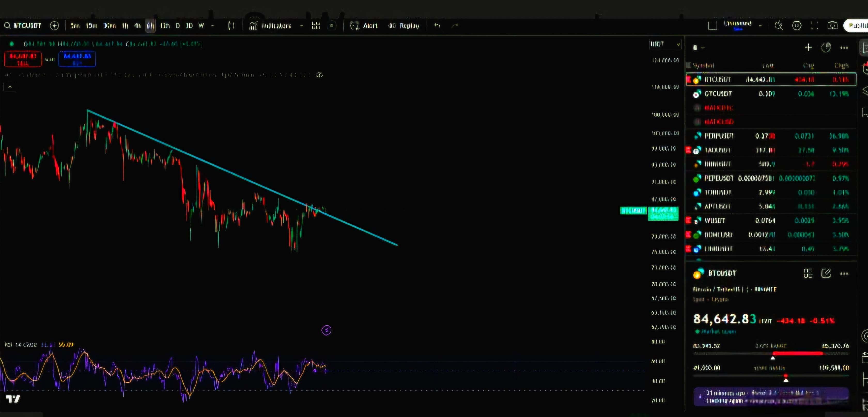This screenshot has height=417, width=868.
Task: Click the day's range red bar
Action: pyautogui.click(x=797, y=353)
